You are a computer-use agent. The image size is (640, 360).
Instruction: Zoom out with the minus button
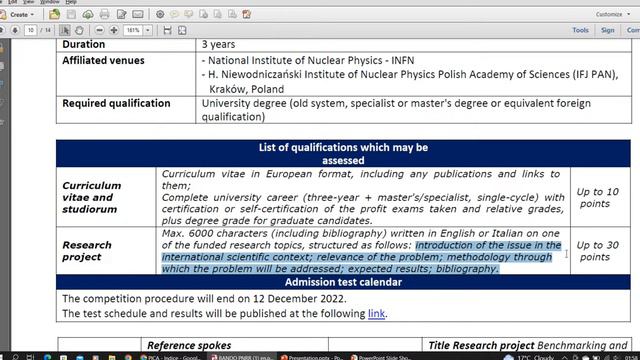click(99, 30)
